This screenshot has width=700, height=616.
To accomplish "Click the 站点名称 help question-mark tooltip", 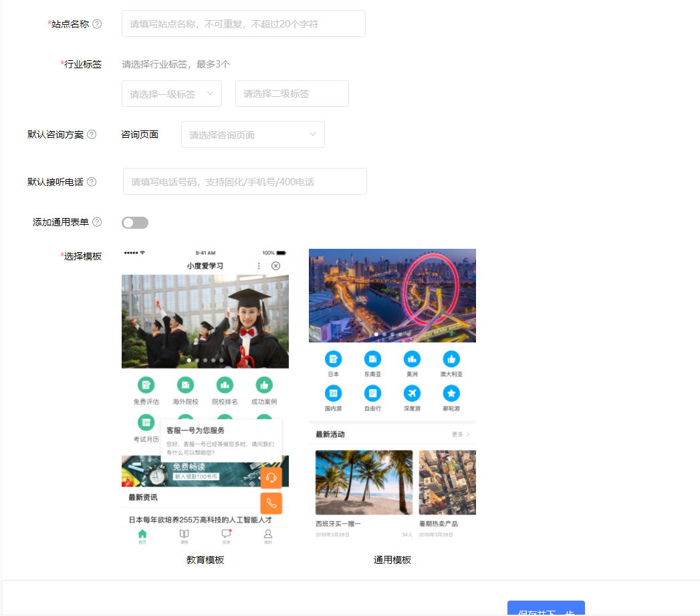I will point(98,23).
